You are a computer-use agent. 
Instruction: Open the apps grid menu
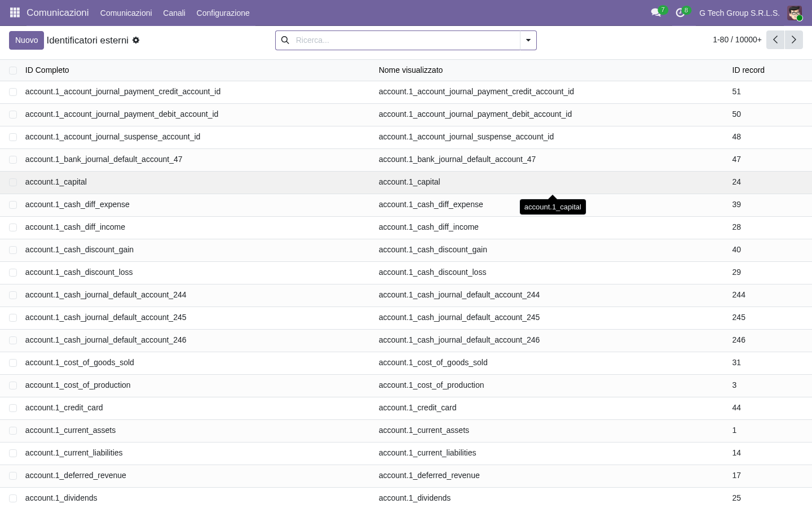(15, 12)
